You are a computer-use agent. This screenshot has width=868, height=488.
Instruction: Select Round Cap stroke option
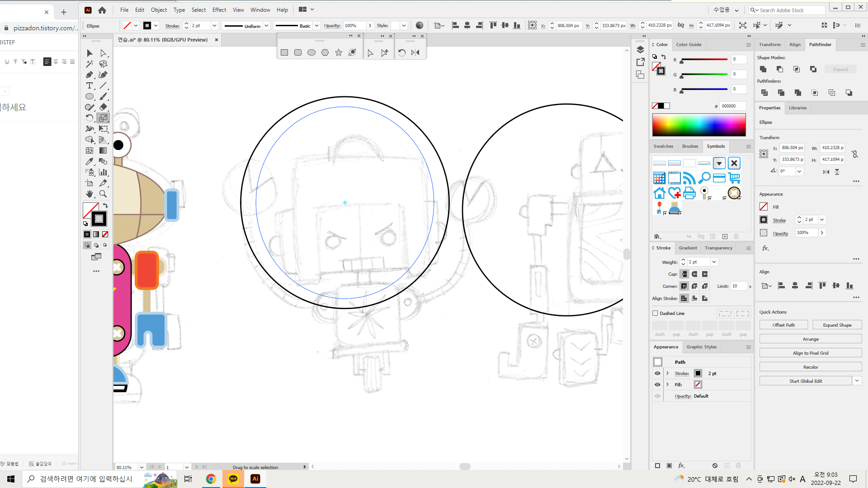(694, 274)
